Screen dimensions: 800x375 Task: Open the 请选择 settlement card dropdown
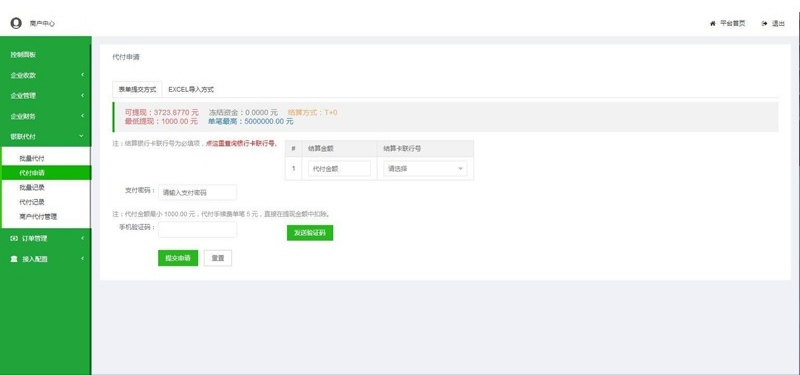[425, 168]
